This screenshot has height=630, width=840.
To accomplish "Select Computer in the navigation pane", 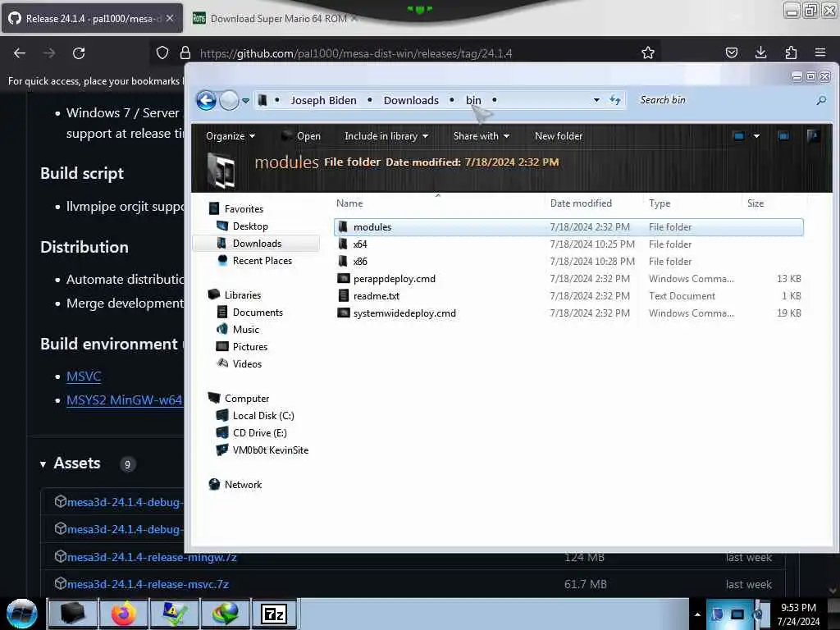I will click(x=246, y=399).
